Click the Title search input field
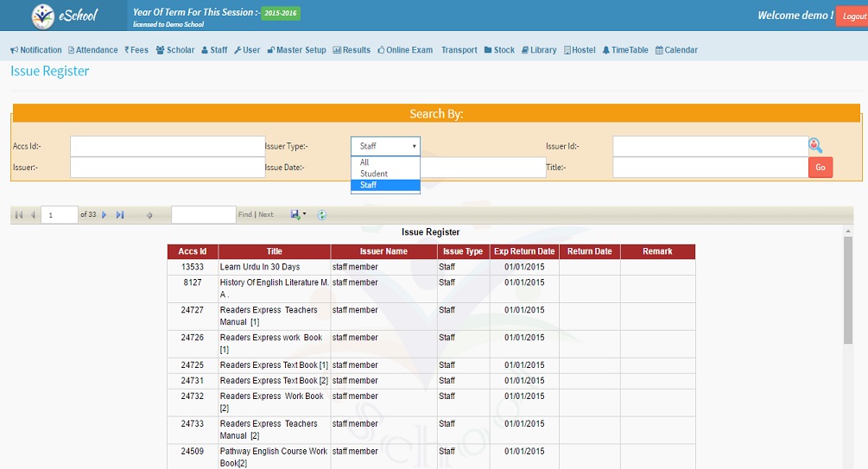868x469 pixels. 710,167
